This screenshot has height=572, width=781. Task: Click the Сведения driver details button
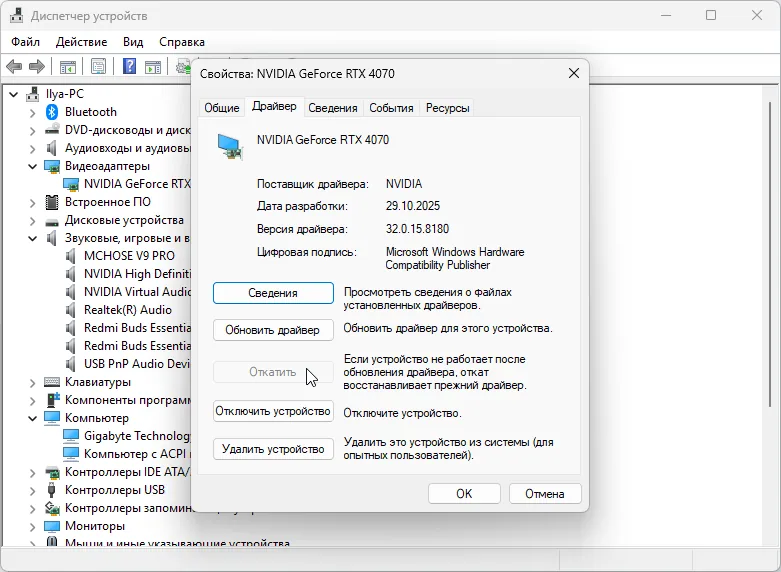click(273, 293)
